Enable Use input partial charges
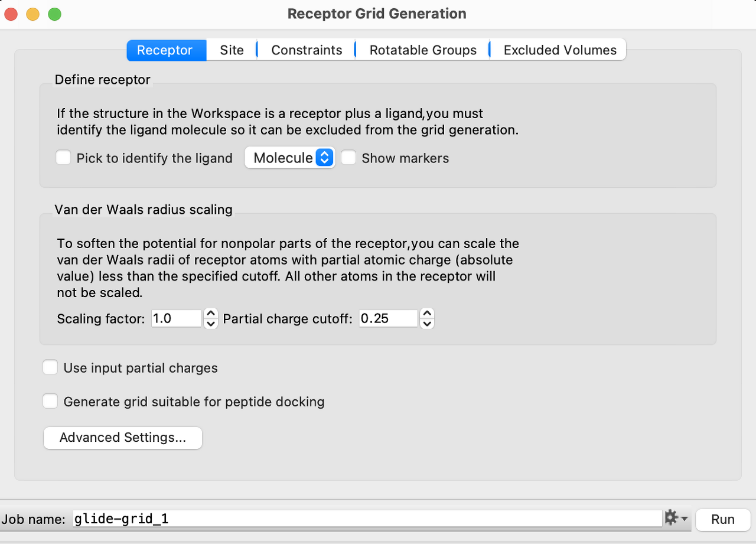756x544 pixels. coord(50,367)
